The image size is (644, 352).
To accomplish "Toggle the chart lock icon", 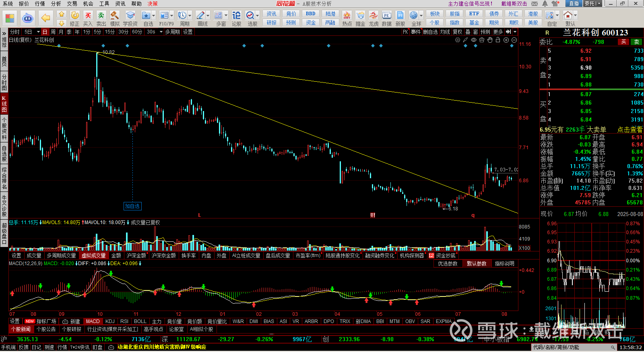I will click(x=498, y=40).
